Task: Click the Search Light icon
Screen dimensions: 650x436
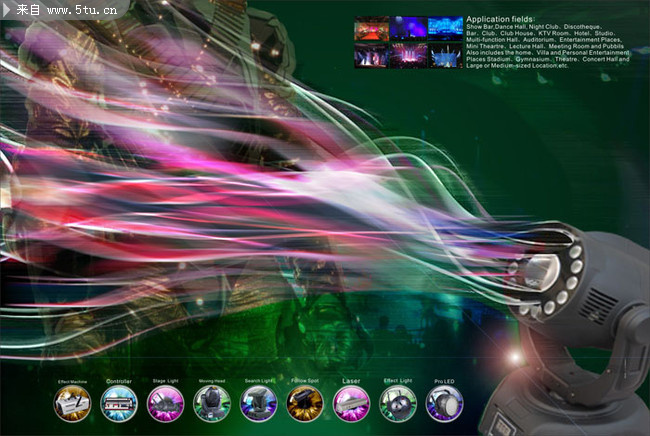Action: coord(259,404)
